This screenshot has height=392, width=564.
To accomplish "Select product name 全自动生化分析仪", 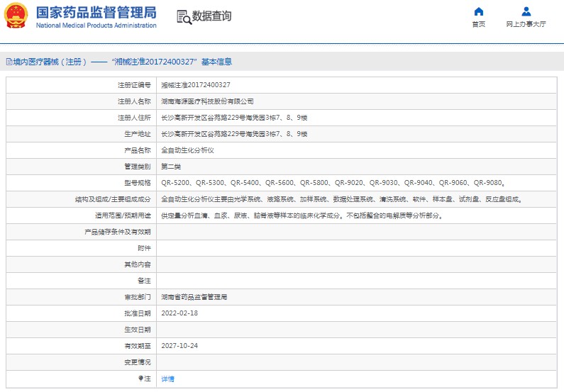I will pyautogui.click(x=187, y=150).
